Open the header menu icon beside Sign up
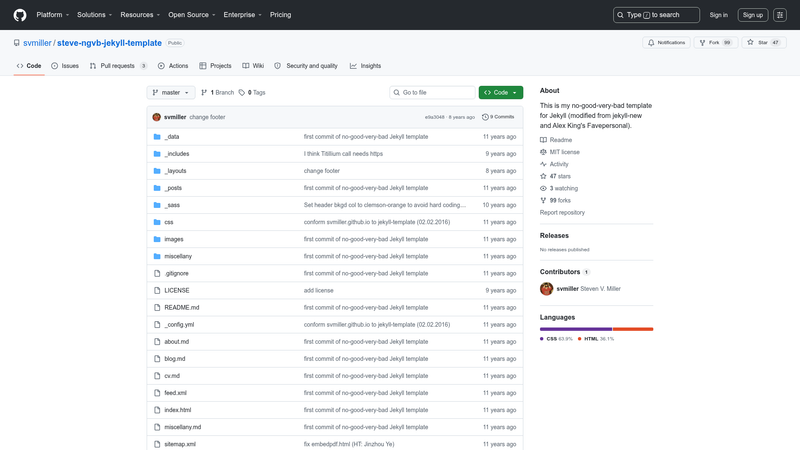The width and height of the screenshot is (800, 450). point(780,15)
